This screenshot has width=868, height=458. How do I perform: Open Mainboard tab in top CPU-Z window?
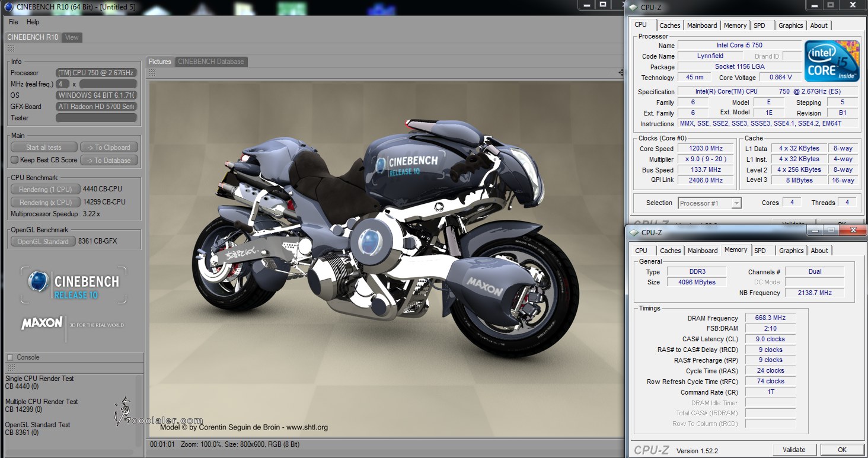coord(702,25)
